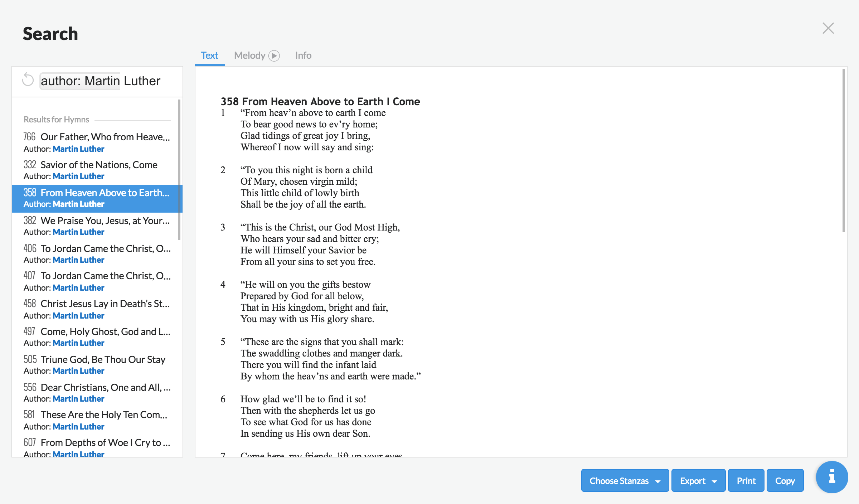Click stanza 2 line To you this night is born
859x504 pixels.
pyautogui.click(x=306, y=170)
